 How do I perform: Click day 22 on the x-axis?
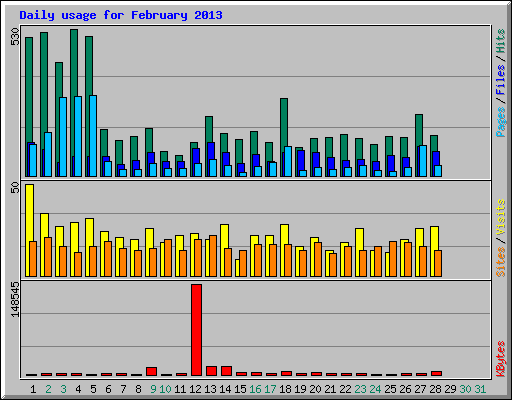coord(345,389)
